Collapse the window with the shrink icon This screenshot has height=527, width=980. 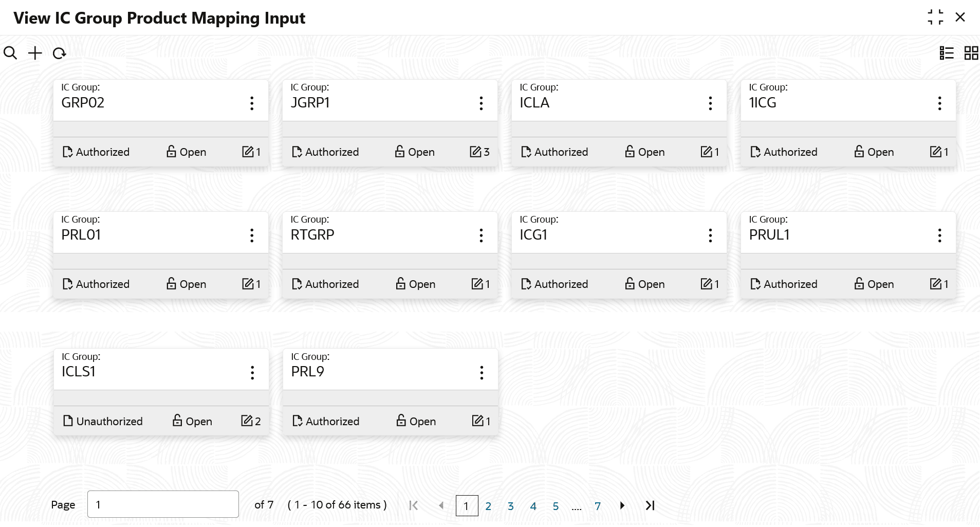935,17
